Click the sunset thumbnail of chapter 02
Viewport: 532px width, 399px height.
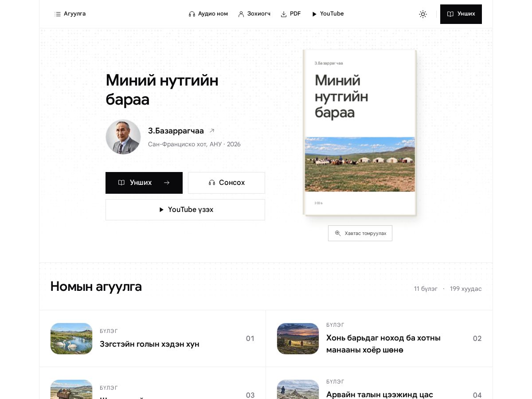298,339
